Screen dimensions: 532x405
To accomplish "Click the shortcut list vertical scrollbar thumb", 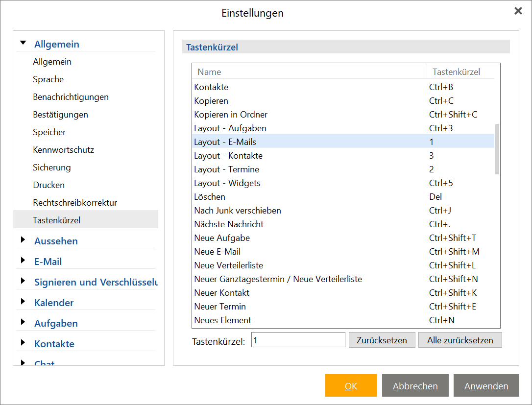I will tap(497, 149).
